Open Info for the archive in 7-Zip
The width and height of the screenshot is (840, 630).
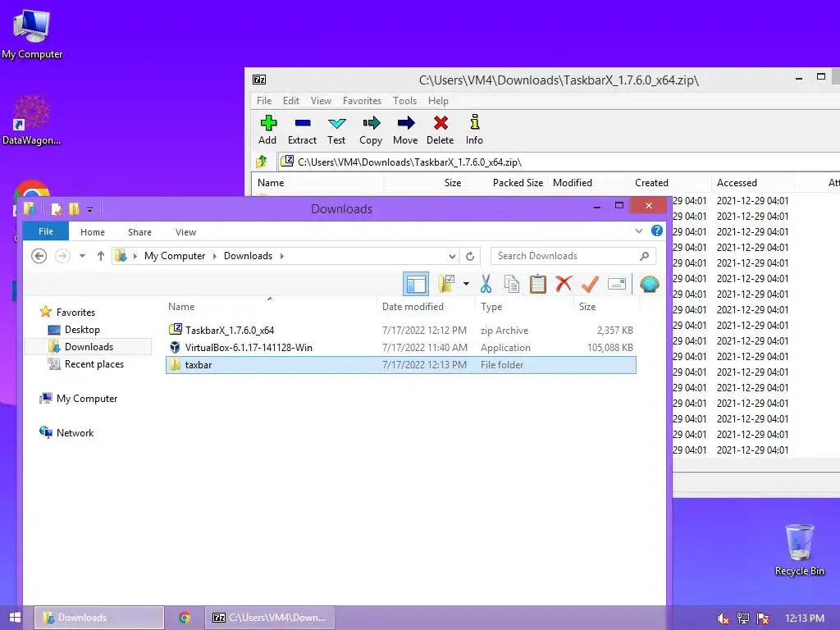[474, 130]
